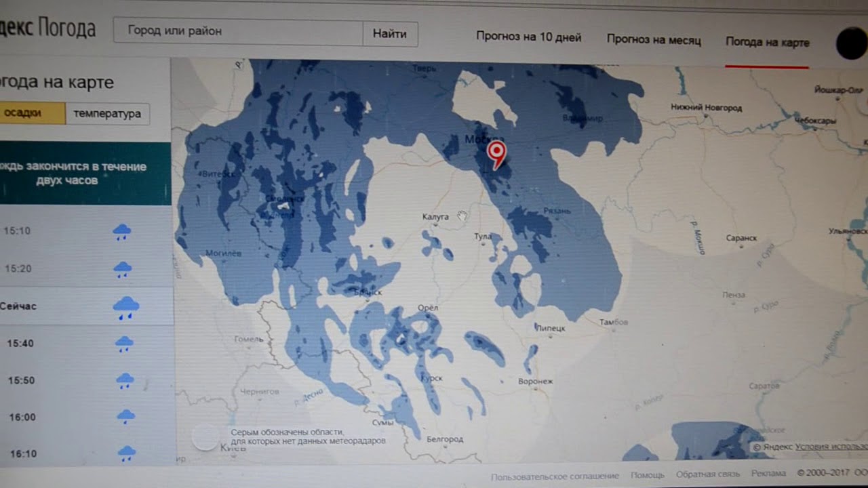Viewport: 868px width, 488px height.
Task: Open the Реклама footer link
Action: tap(768, 474)
